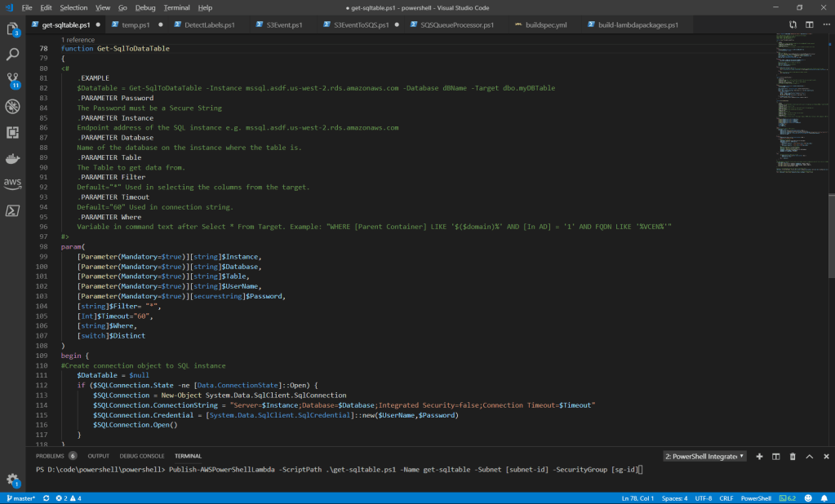The image size is (835, 504).
Task: Open notifications bell
Action: click(x=824, y=498)
